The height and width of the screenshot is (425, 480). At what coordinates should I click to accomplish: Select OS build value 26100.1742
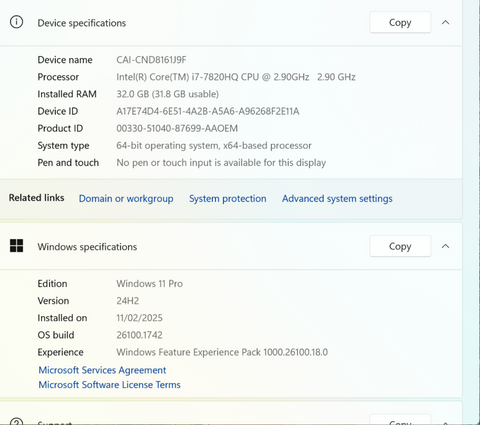(139, 335)
